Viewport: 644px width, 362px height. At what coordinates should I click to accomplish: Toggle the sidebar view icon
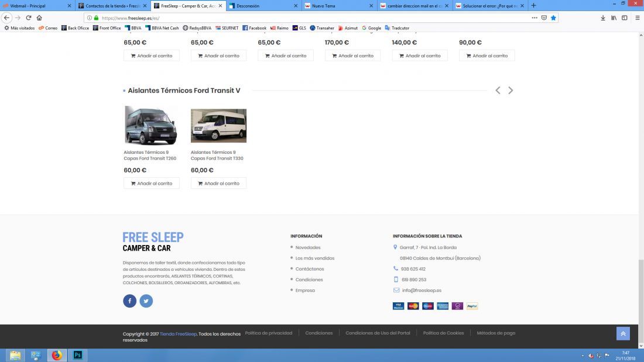click(624, 18)
